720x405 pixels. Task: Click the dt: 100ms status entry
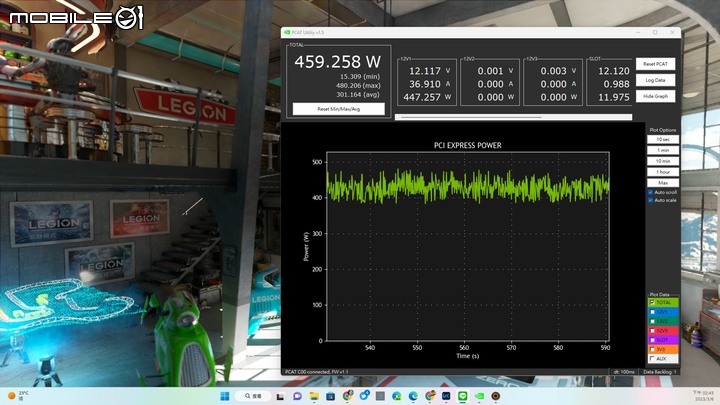(x=624, y=372)
